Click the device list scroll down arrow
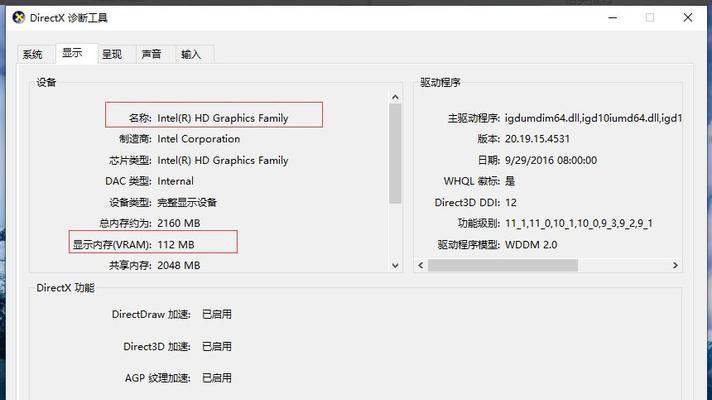The width and height of the screenshot is (712, 400). 395,265
